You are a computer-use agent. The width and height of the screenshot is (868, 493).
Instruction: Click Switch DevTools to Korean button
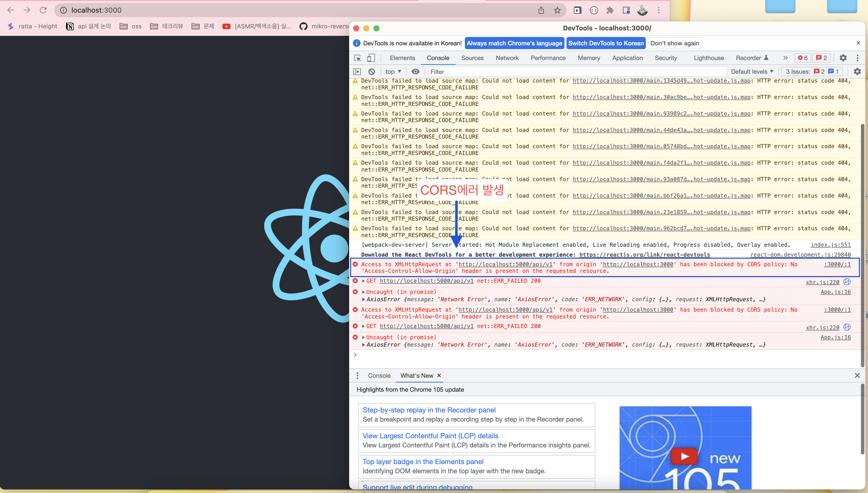tap(606, 43)
